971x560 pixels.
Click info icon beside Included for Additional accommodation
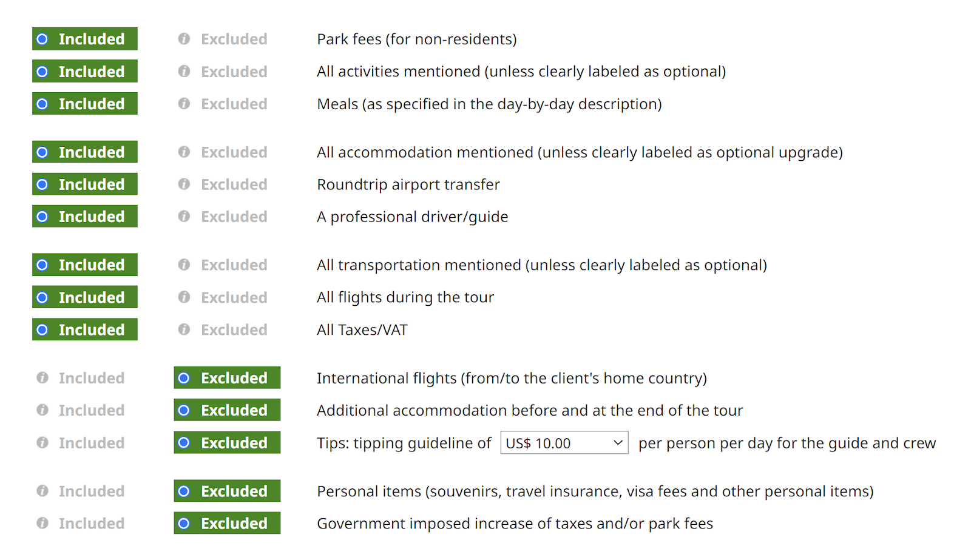(42, 410)
